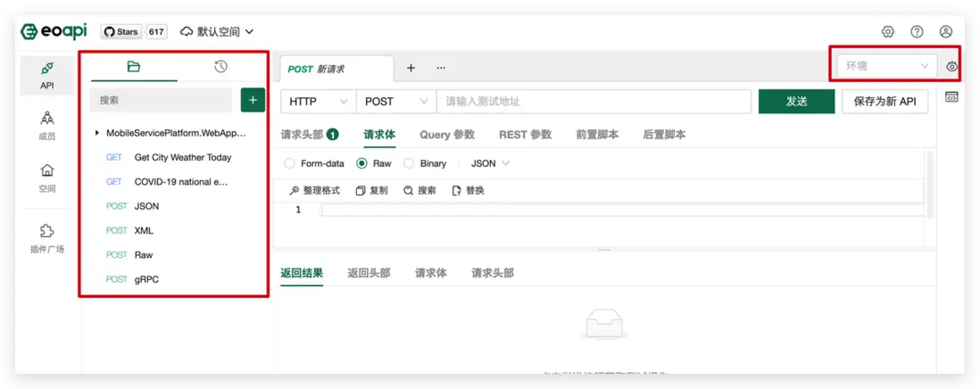Open 成员 members in sidebar
Image resolution: width=980 pixels, height=389 pixels.
[47, 126]
